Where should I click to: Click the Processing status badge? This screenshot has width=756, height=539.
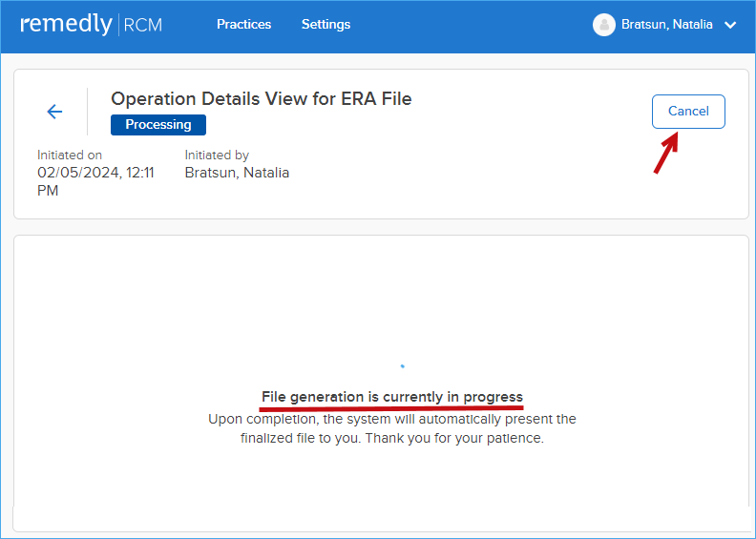158,125
